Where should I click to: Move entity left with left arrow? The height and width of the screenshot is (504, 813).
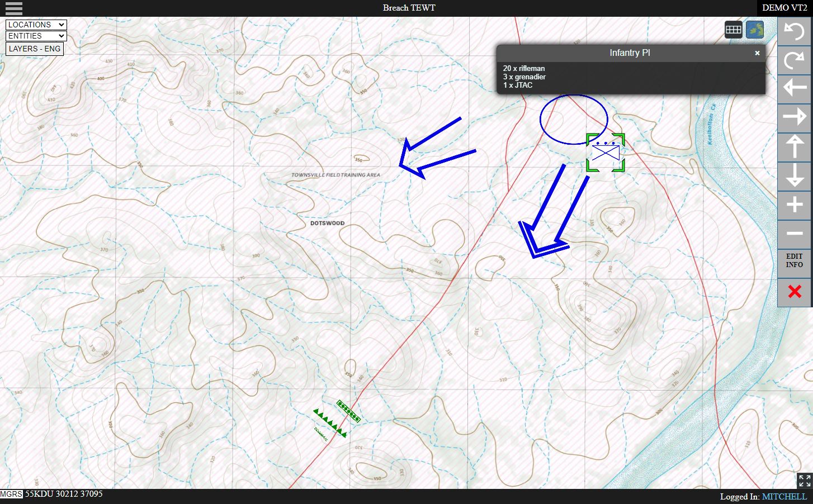point(794,88)
